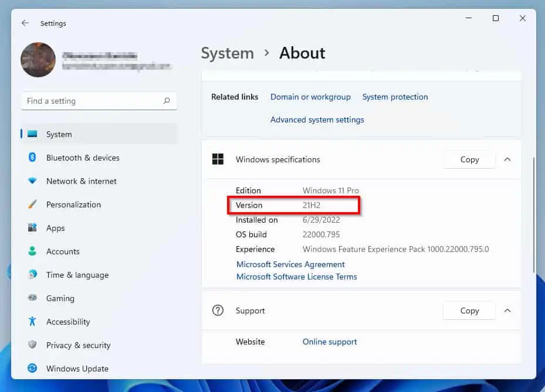Copy the Windows specifications

tap(469, 159)
